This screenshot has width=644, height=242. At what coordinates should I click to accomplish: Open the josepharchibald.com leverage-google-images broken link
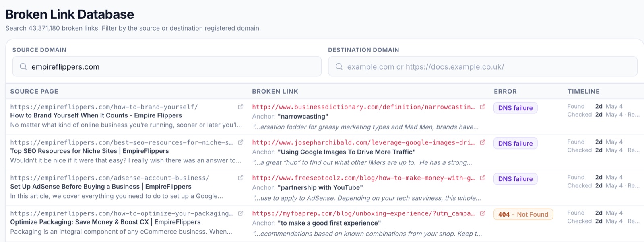tap(363, 142)
